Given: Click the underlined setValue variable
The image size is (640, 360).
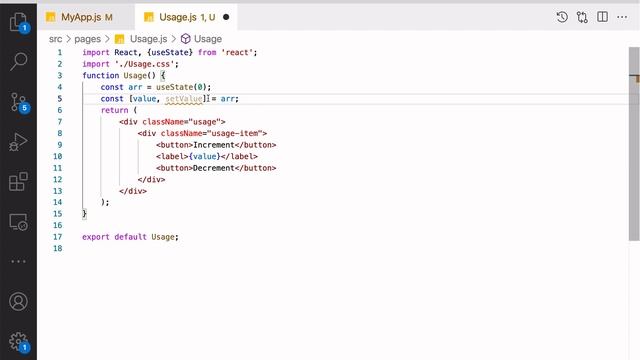Looking at the screenshot, I should [x=184, y=98].
